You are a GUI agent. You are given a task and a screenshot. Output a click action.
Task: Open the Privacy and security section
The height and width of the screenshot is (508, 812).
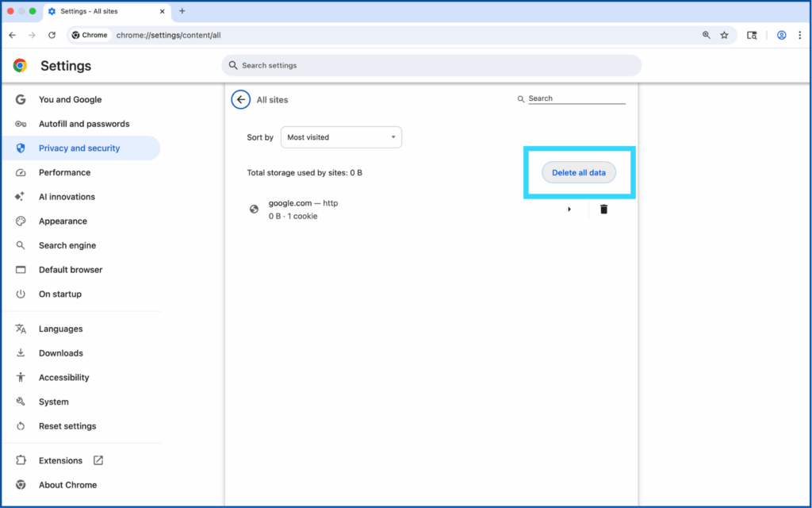[79, 148]
